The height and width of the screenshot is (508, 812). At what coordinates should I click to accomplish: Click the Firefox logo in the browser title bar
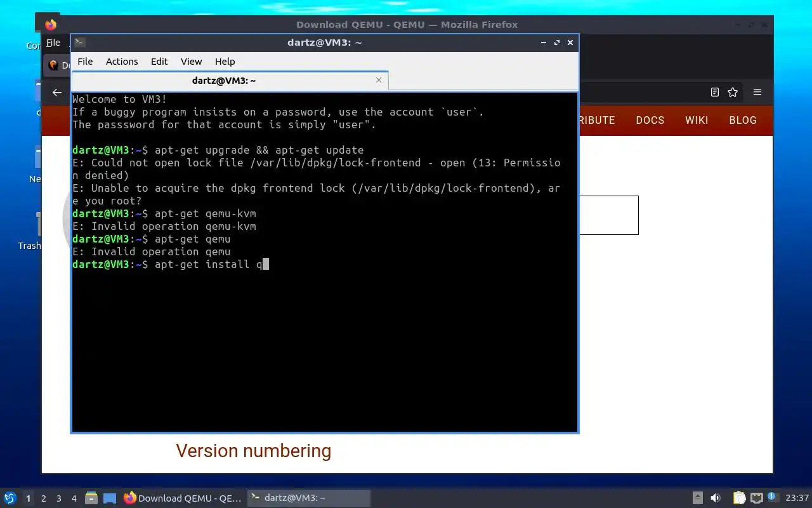51,25
